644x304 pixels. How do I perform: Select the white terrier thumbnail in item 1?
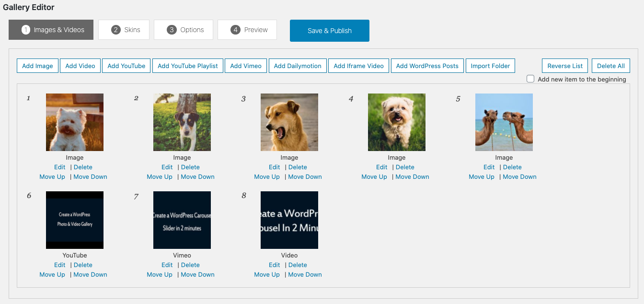pos(75,122)
